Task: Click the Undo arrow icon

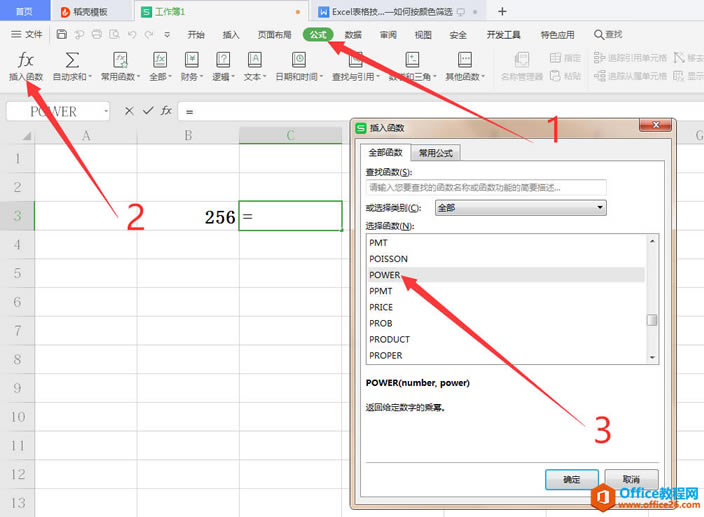Action: point(132,35)
